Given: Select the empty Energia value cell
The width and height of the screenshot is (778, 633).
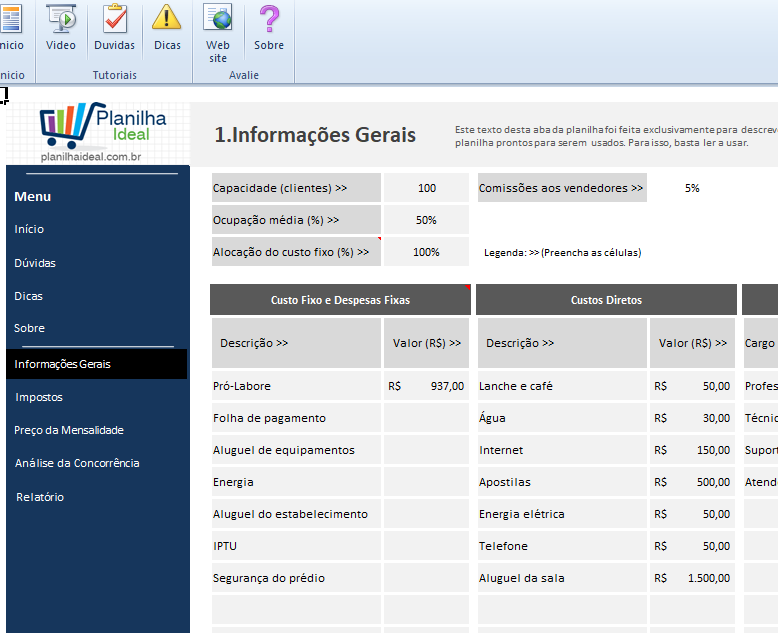Looking at the screenshot, I should [x=426, y=482].
